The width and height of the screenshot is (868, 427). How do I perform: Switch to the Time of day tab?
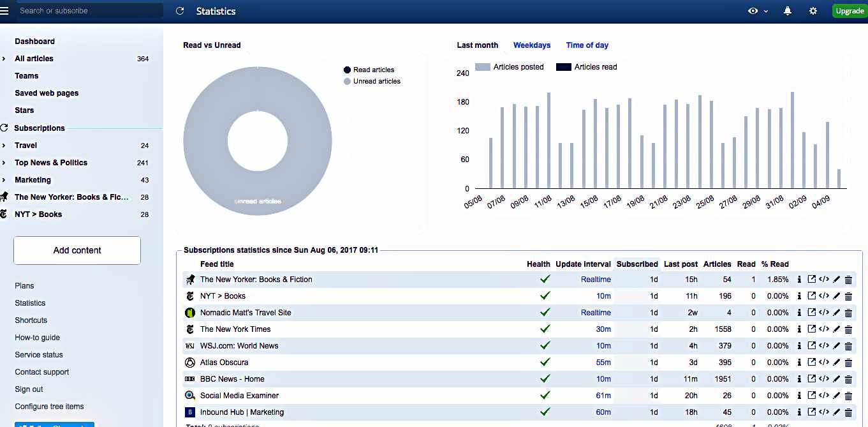pos(587,45)
